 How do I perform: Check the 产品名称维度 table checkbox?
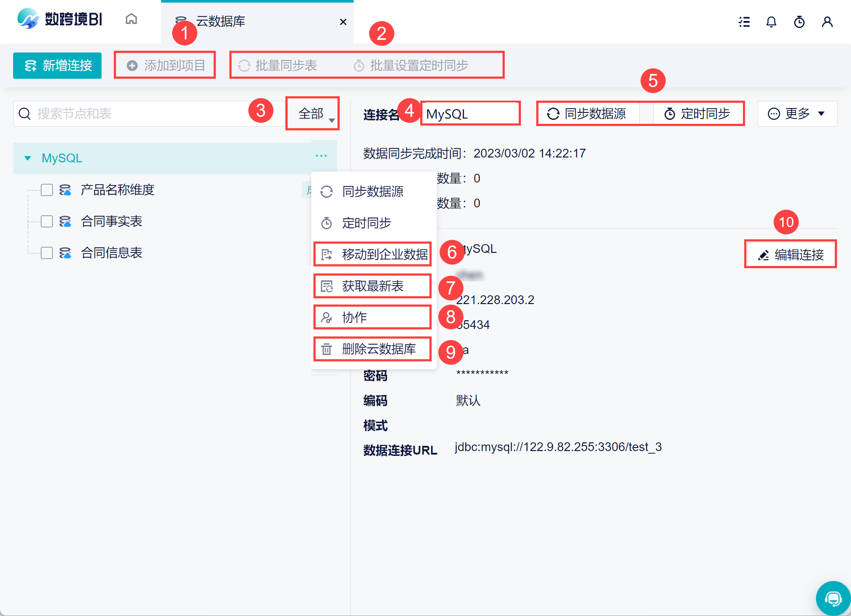47,190
